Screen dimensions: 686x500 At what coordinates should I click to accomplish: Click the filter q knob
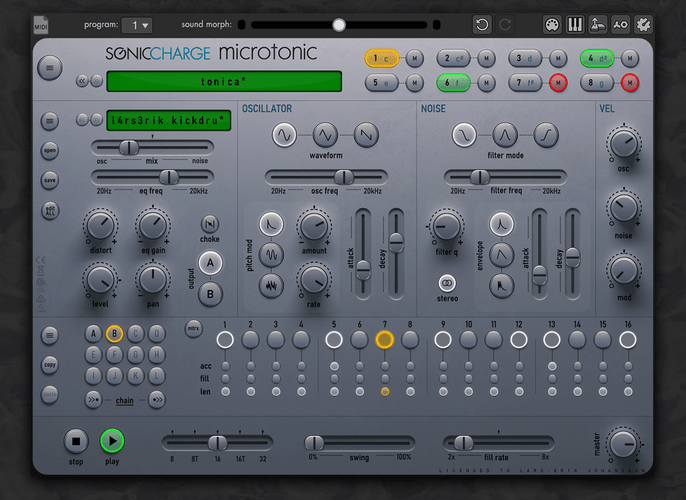click(446, 226)
